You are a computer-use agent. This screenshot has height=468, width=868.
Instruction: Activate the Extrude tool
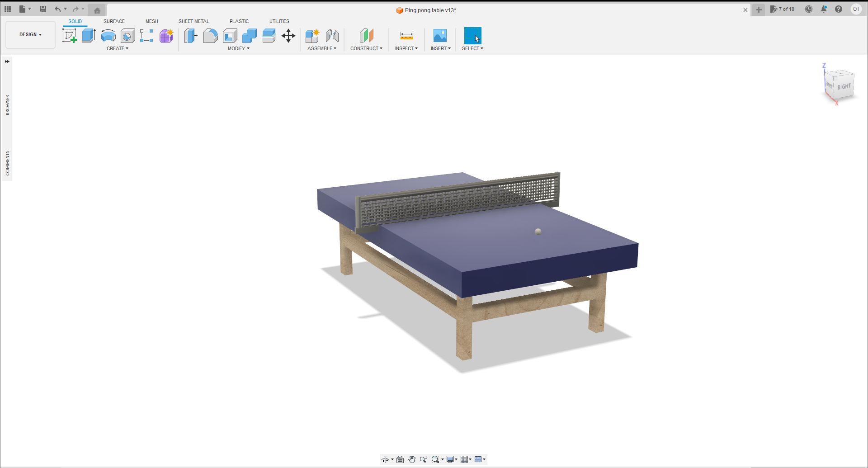coord(88,36)
